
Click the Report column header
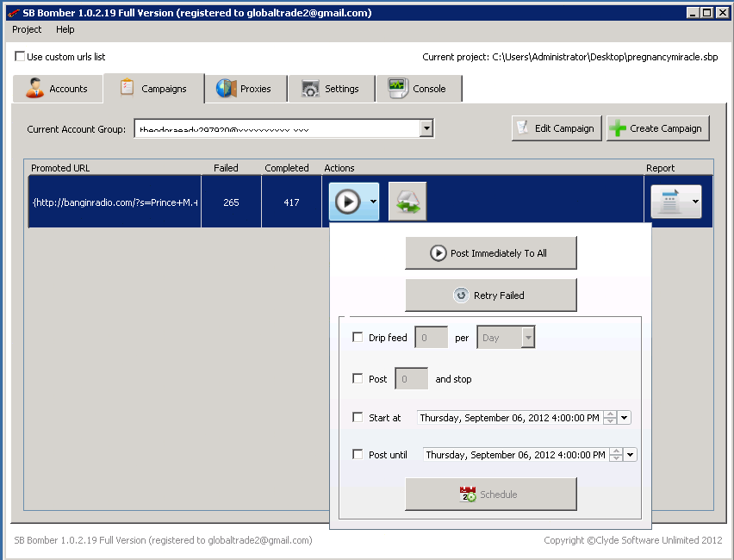click(x=661, y=168)
